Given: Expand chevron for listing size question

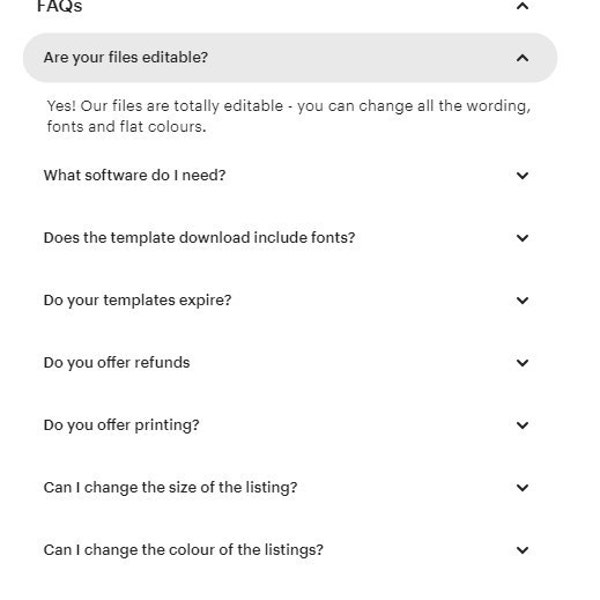Looking at the screenshot, I should [522, 488].
